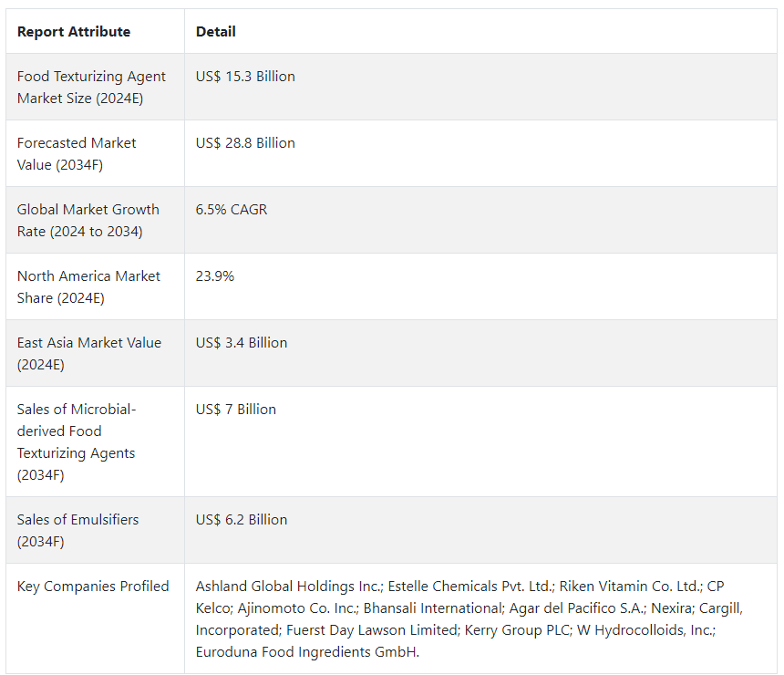Click the US$ 7 Billion value

click(236, 410)
